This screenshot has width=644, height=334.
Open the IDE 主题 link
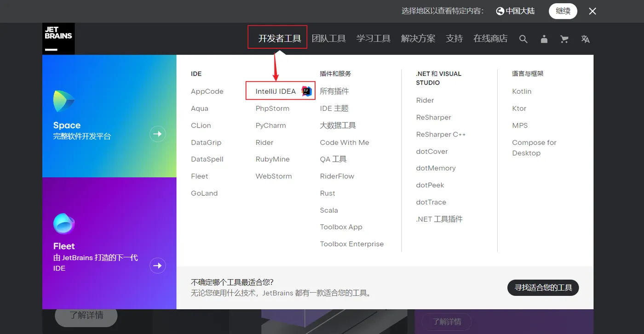coord(334,108)
